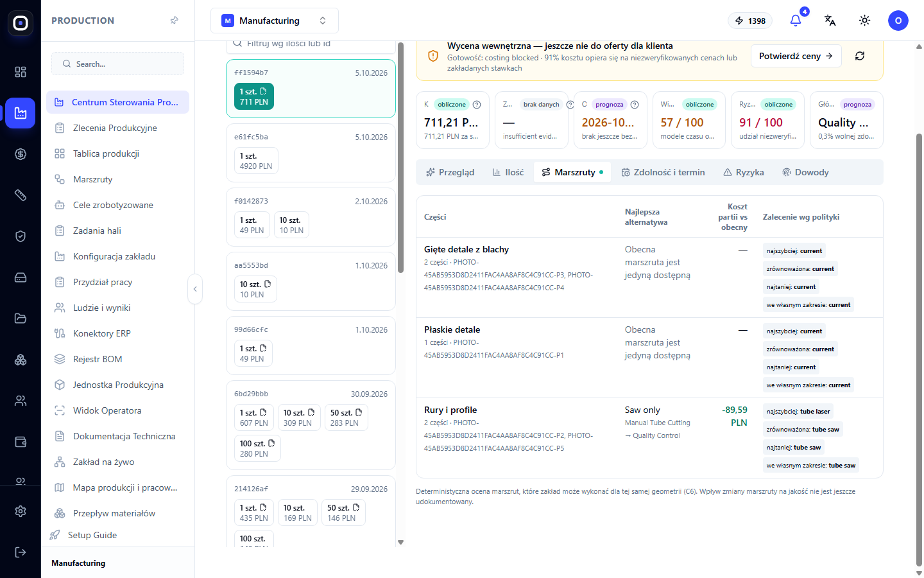Image resolution: width=924 pixels, height=578 pixels.
Task: Open the stacked cubes icon in left rail
Action: click(21, 360)
